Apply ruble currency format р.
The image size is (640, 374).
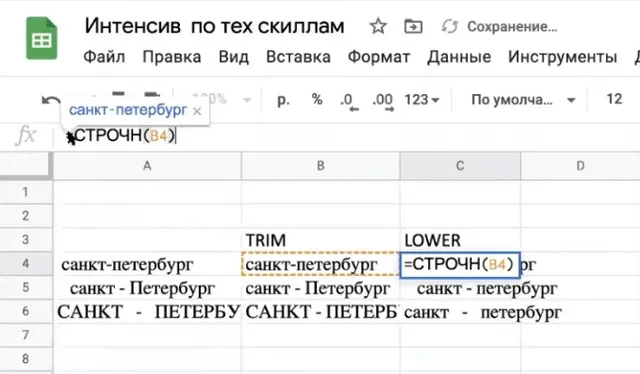[x=283, y=100]
